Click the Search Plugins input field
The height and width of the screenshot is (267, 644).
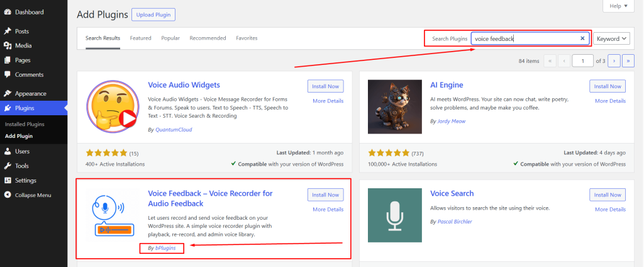pyautogui.click(x=524, y=38)
